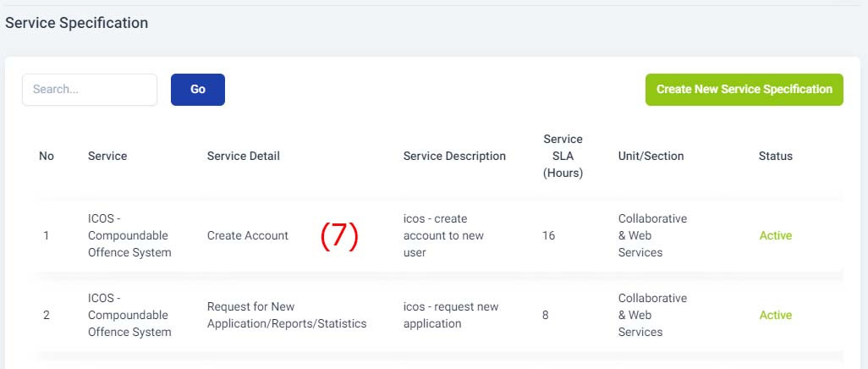Viewport: 868px width, 369px height.
Task: Open Create New Service Specification
Action: [744, 89]
